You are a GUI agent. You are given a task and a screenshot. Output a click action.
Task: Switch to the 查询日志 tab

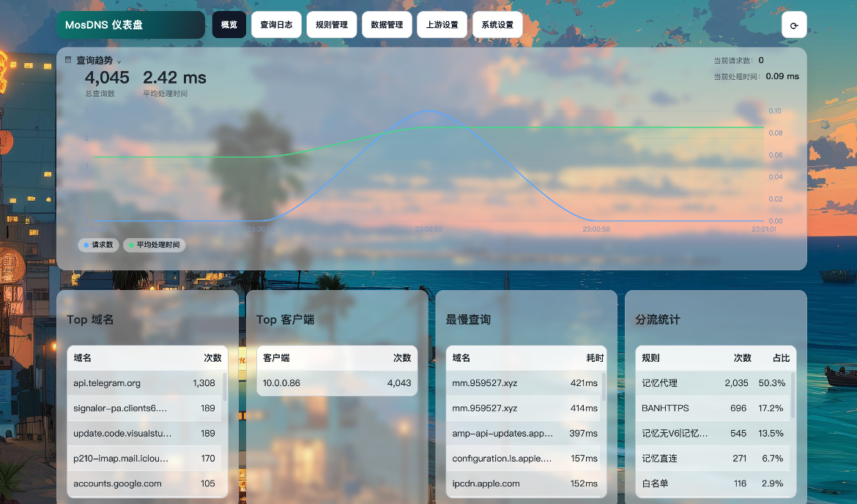point(276,25)
